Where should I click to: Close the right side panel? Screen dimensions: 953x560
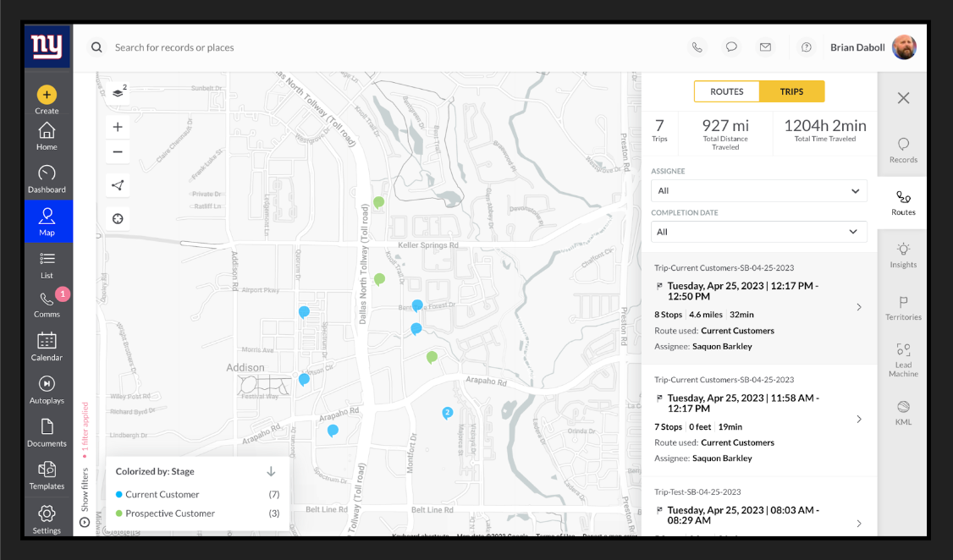(x=903, y=98)
